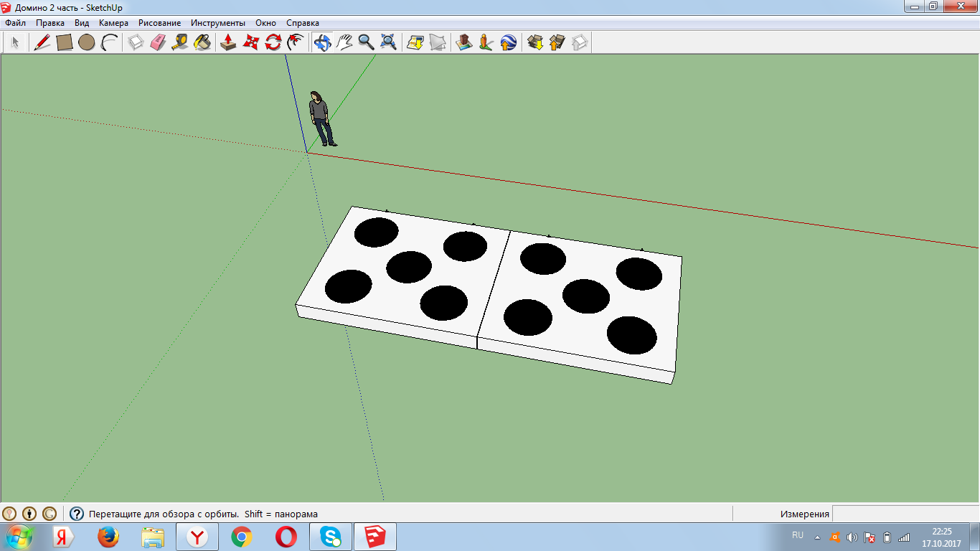Screen dimensions: 980x551
Task: Click the RU language indicator
Action: pyautogui.click(x=798, y=535)
